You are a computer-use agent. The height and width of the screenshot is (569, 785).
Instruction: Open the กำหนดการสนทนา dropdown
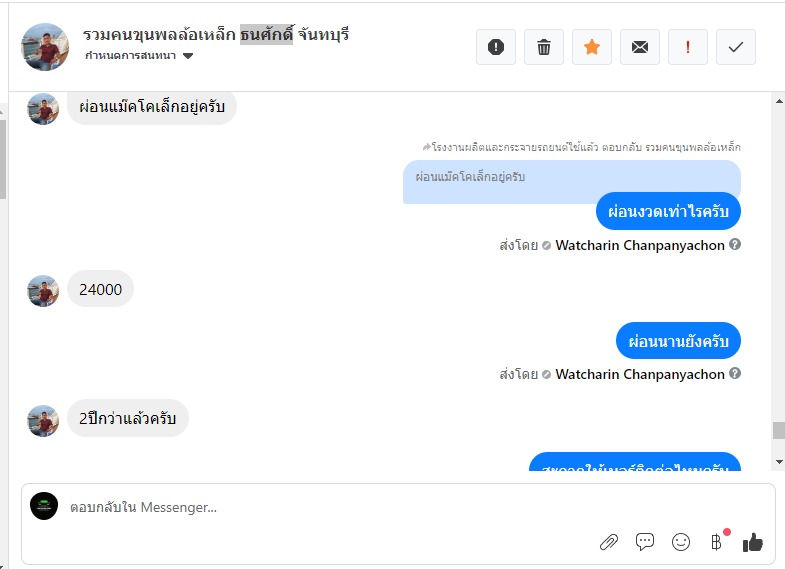tap(139, 56)
